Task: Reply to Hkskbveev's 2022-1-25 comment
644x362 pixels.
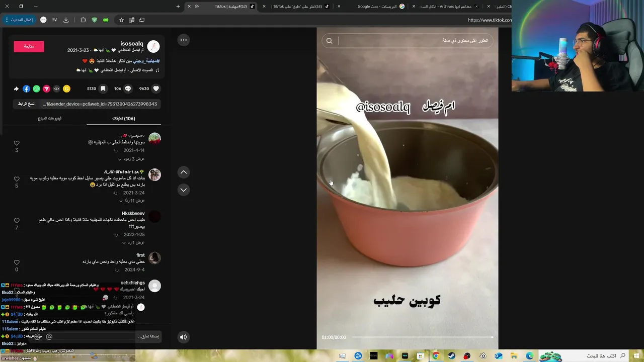Action: (x=115, y=234)
